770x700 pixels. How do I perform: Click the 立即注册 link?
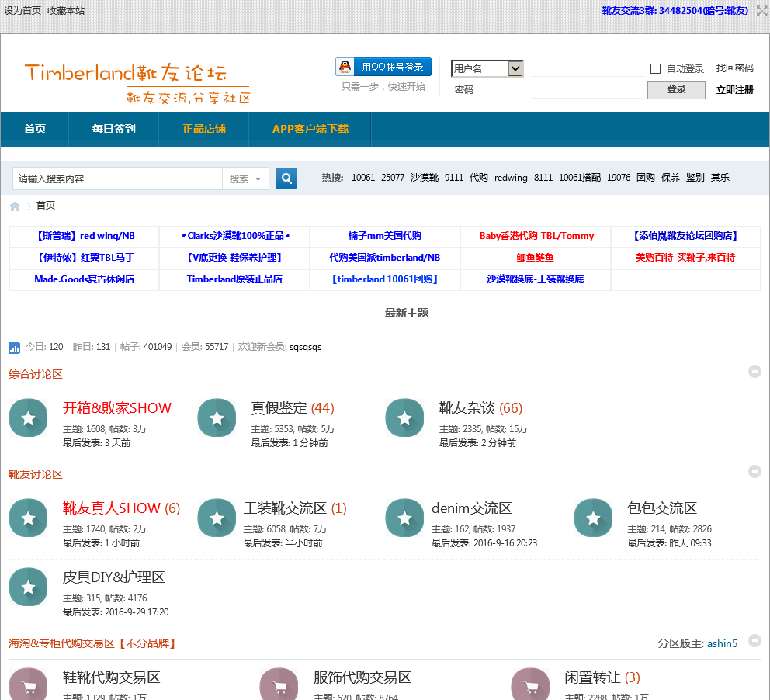click(x=734, y=90)
